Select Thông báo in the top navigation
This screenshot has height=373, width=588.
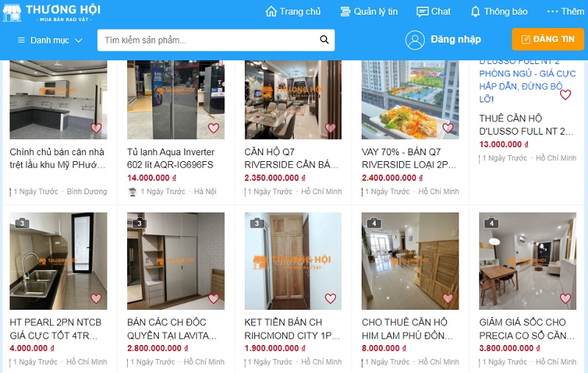(499, 12)
